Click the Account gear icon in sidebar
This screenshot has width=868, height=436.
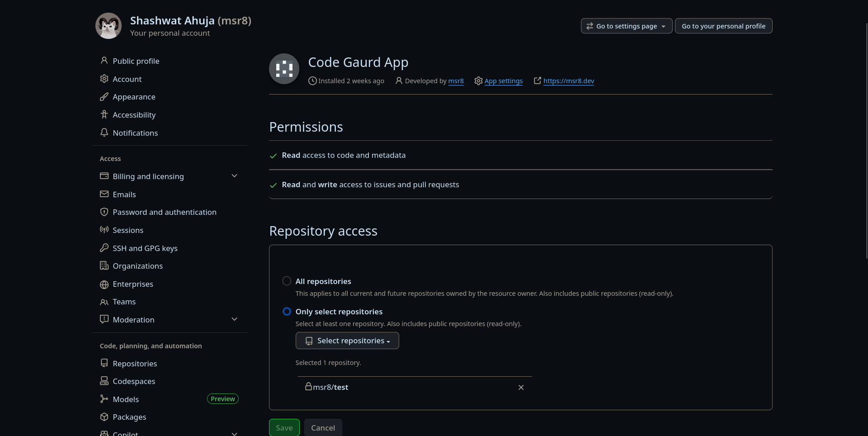pos(104,79)
